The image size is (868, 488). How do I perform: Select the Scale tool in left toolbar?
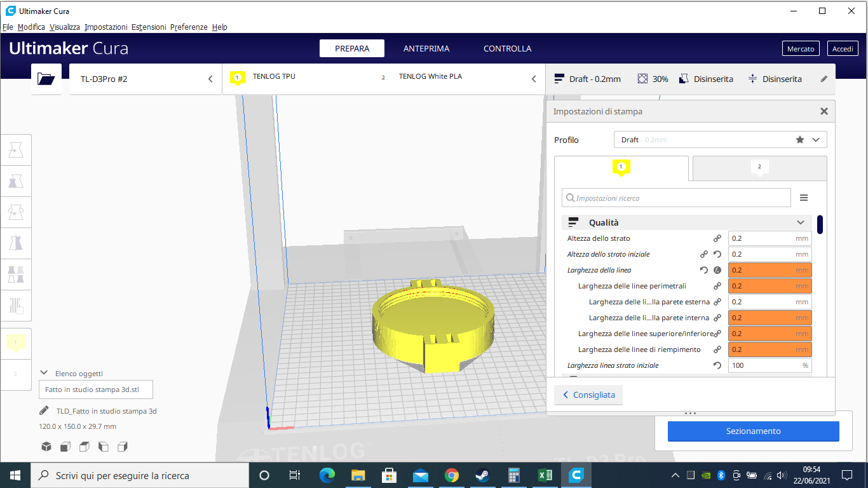click(16, 181)
